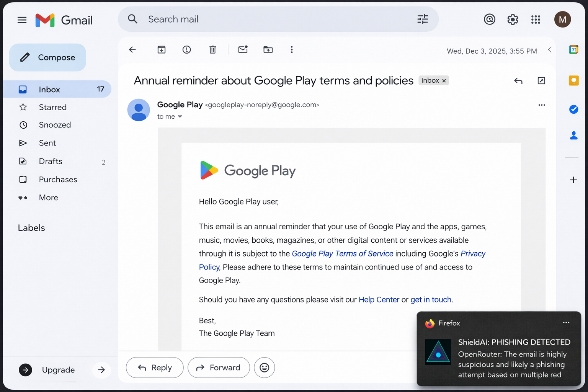This screenshot has height=392, width=588.
Task: Expand recipient details next to 'to me'
Action: [180, 116]
